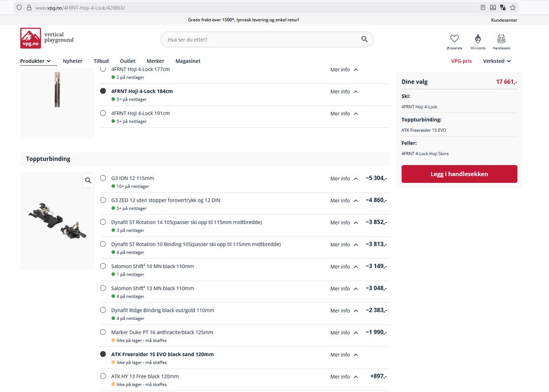Bookmark page with browser star icon
The width and height of the screenshot is (549, 392).
(x=513, y=7)
